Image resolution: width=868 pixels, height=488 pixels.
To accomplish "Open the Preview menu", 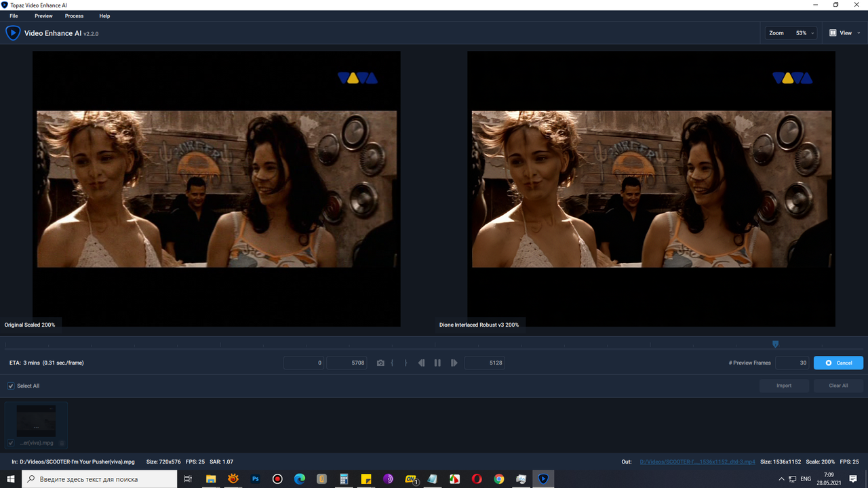I will [x=43, y=16].
